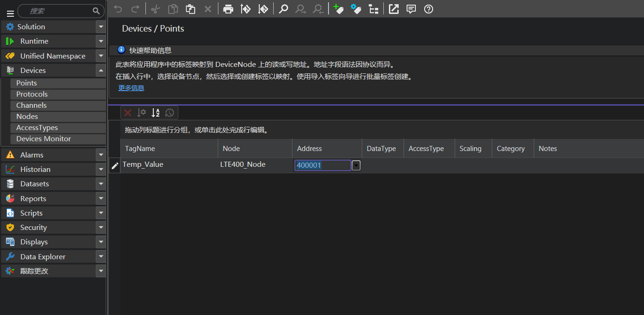This screenshot has width=644, height=315.
Task: Click the Copy icon in toolbar
Action: click(x=173, y=9)
